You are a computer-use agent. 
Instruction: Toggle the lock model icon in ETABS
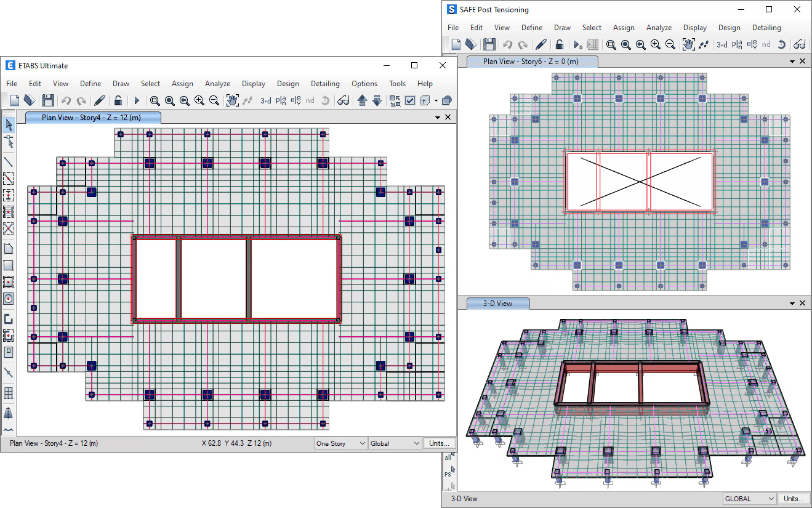point(118,100)
